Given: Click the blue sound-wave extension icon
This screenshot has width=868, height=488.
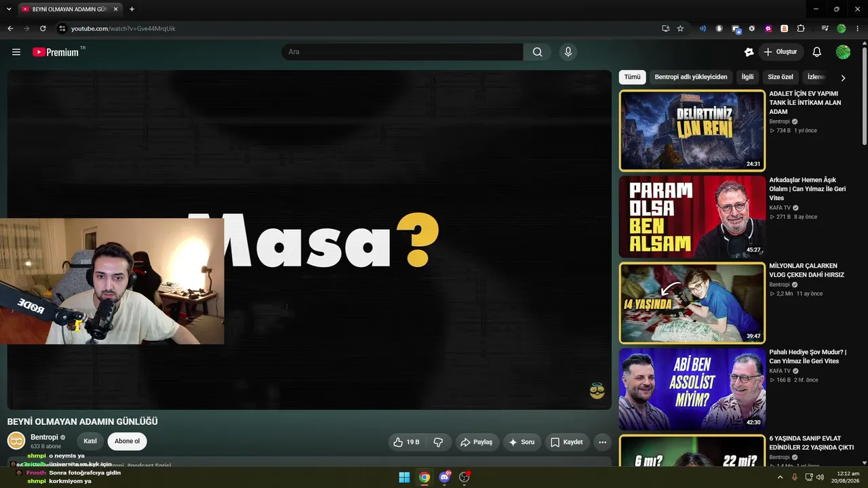Looking at the screenshot, I should point(703,28).
